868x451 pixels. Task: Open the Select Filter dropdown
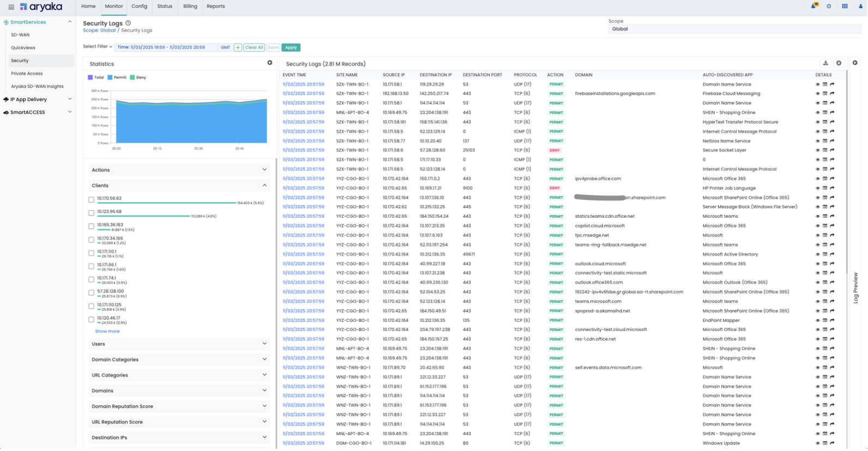point(98,47)
